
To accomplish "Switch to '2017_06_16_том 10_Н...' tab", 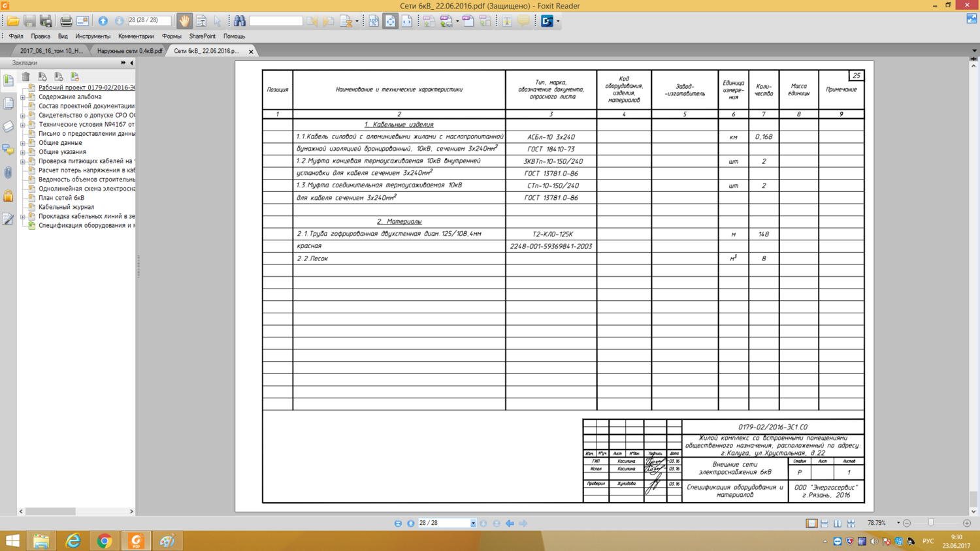I will [x=51, y=51].
